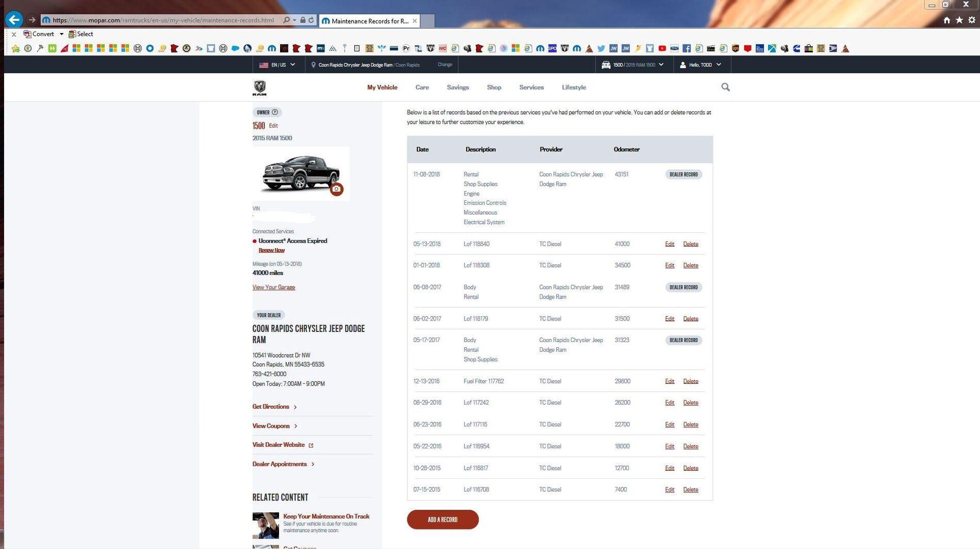The width and height of the screenshot is (980, 549).
Task: Open the YouTube bookmark in favorites bar
Action: pyautogui.click(x=662, y=49)
